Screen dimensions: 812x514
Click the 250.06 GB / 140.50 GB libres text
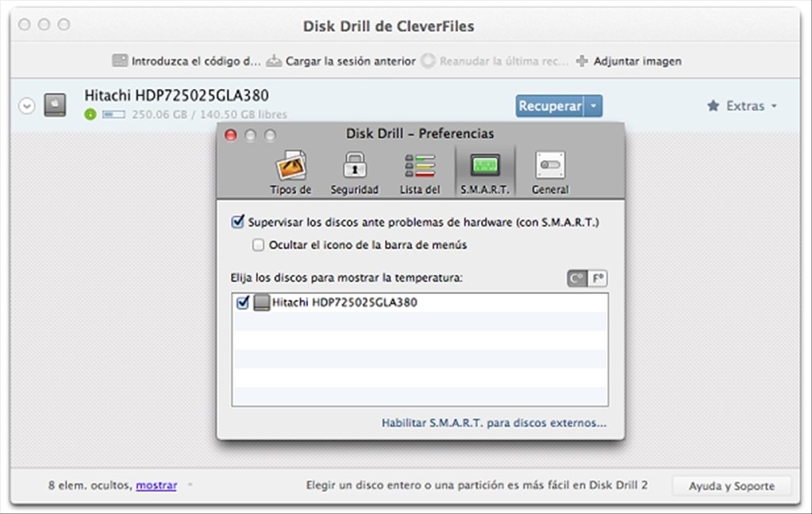click(x=210, y=114)
